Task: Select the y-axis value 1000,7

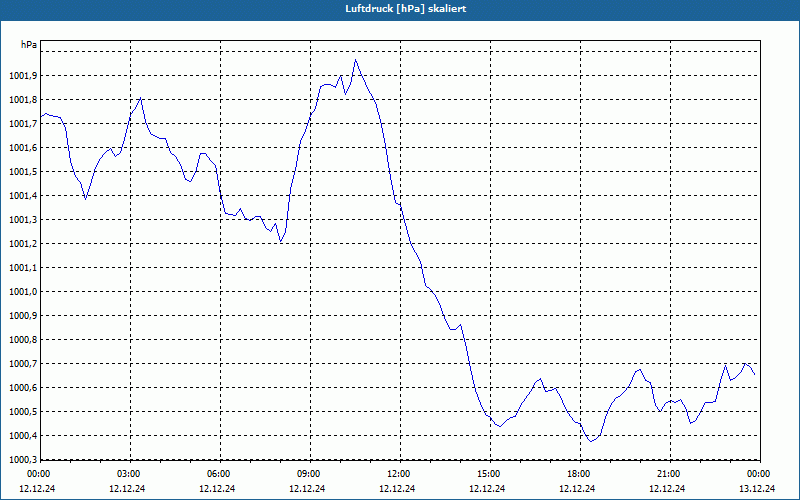Action: (23, 363)
